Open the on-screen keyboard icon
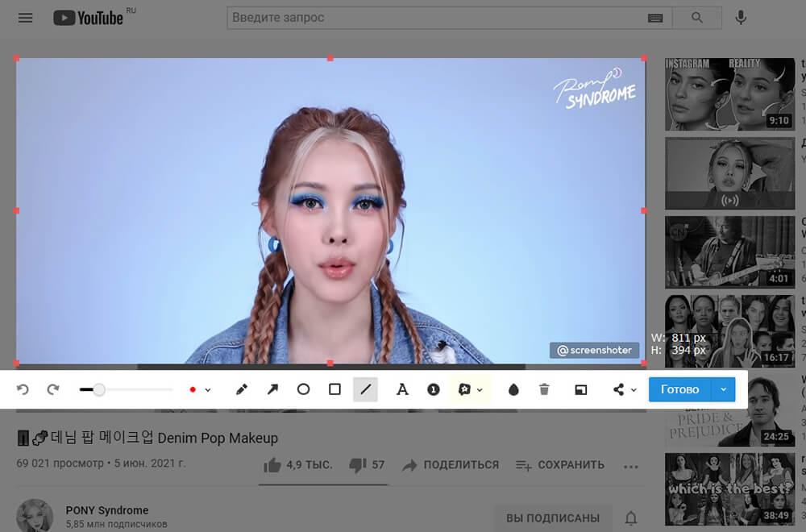Image resolution: width=806 pixels, height=532 pixels. click(654, 18)
